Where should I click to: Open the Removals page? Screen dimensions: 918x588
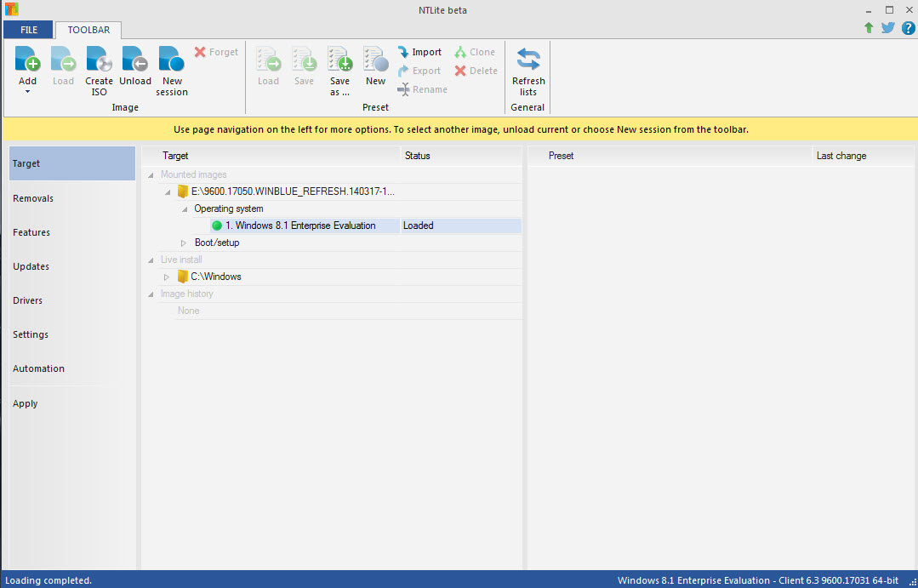(x=72, y=198)
